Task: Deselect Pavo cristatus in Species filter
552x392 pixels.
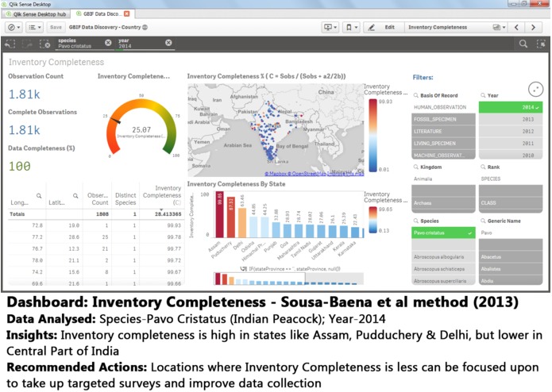Action: pos(443,233)
